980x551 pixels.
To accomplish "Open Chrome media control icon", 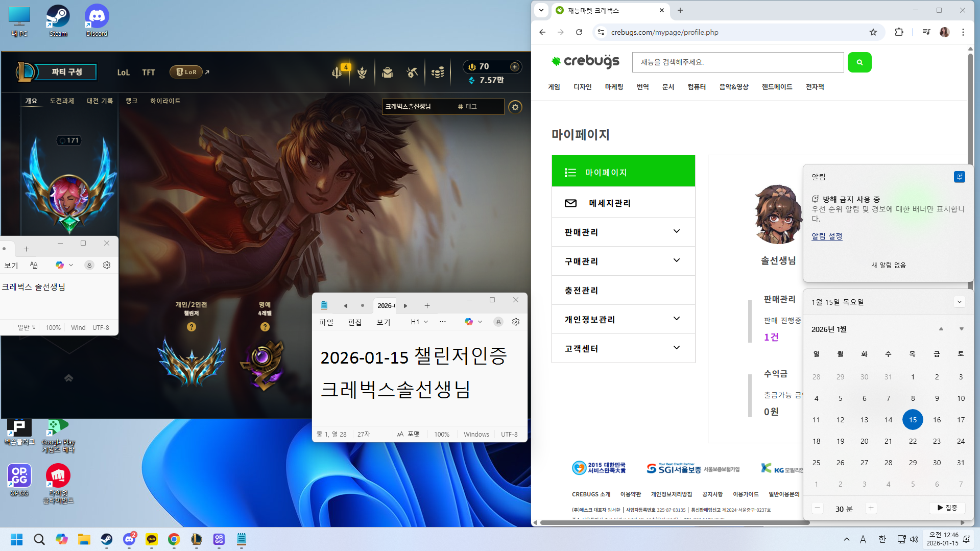I will click(926, 32).
